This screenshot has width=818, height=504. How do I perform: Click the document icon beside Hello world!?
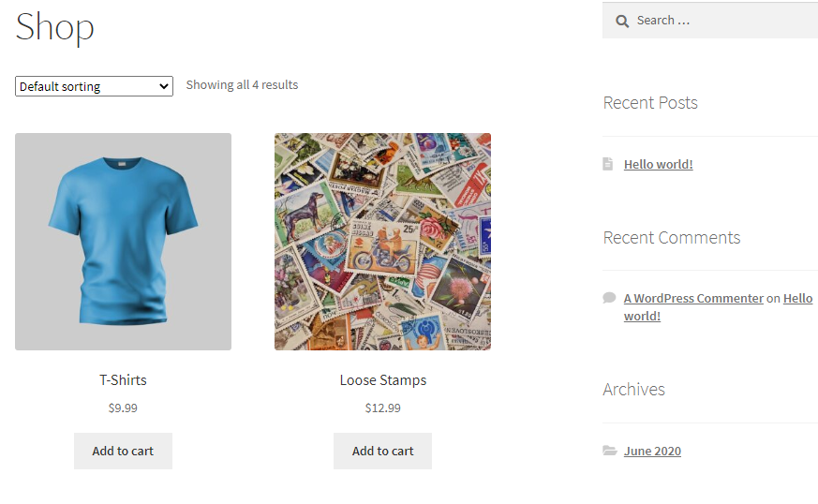609,164
